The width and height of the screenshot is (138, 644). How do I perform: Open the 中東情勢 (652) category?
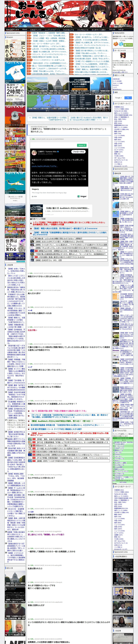tap(119, 107)
